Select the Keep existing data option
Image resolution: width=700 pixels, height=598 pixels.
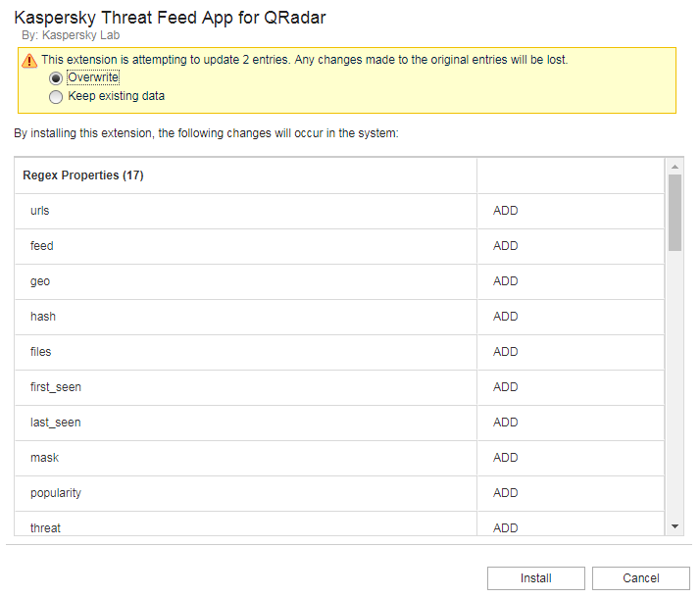56,97
